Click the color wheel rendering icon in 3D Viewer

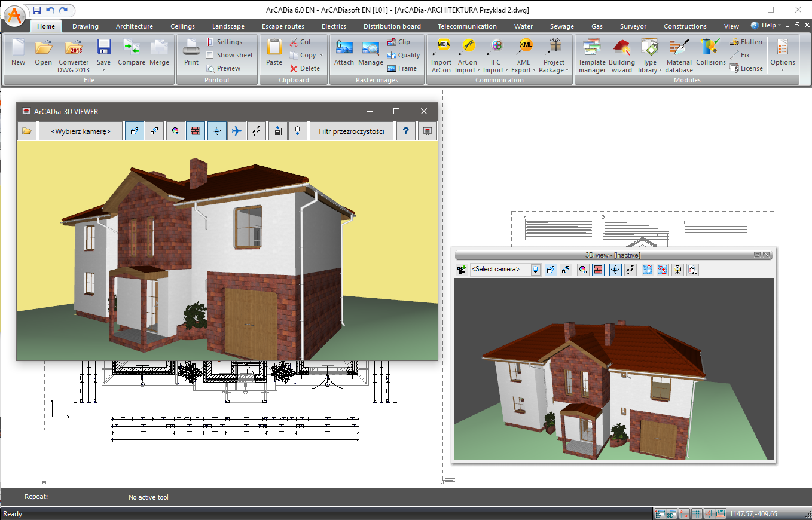pos(175,131)
